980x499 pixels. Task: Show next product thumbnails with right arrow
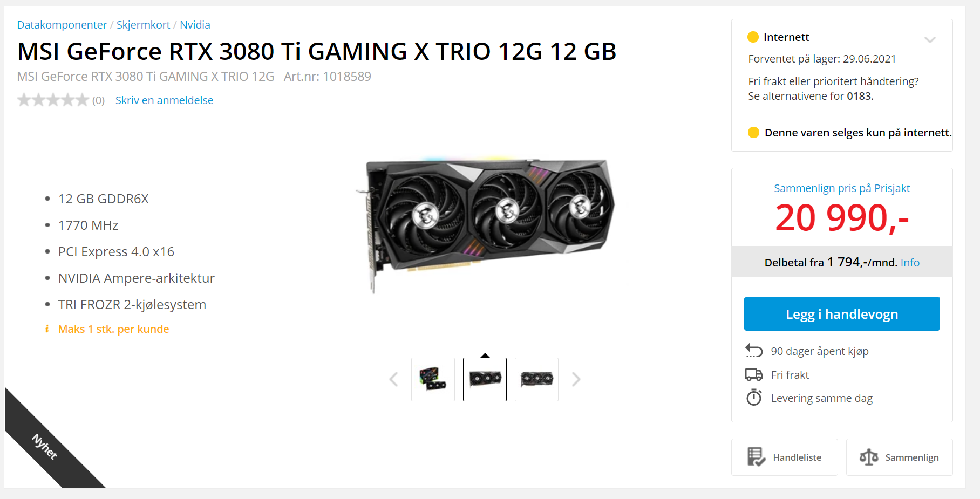(x=576, y=379)
